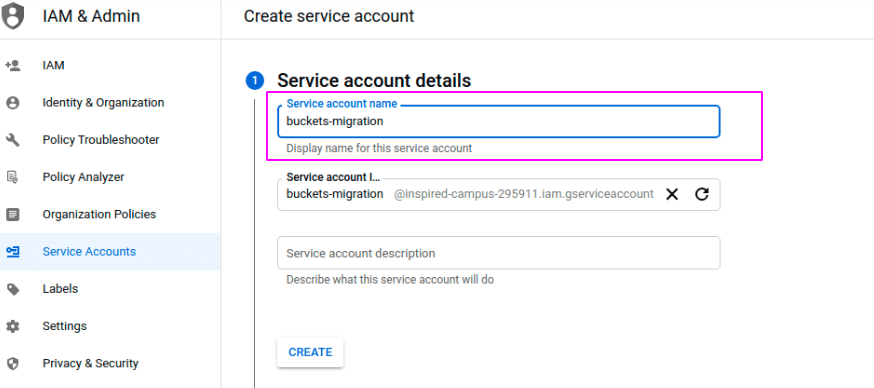Click the Service Accounts key icon
The image size is (874, 388).
pyautogui.click(x=12, y=252)
